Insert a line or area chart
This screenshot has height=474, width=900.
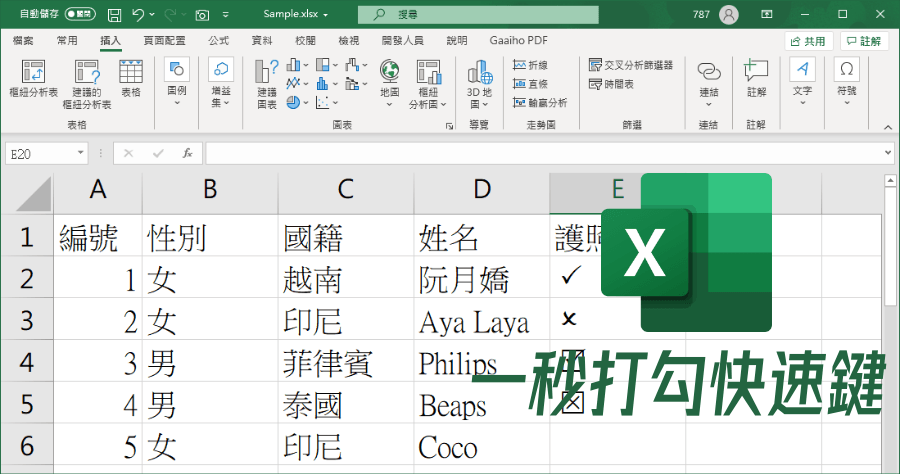point(297,84)
